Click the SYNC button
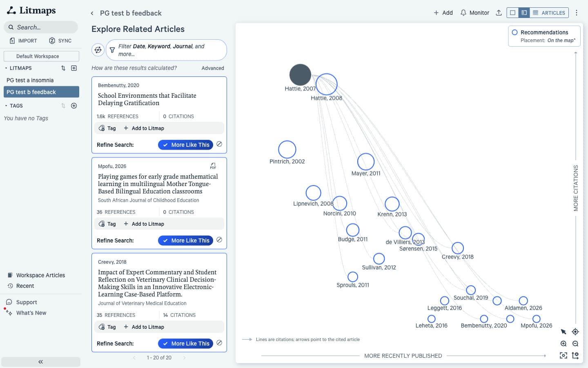Screen dimensions: 588x368 click(x=60, y=40)
